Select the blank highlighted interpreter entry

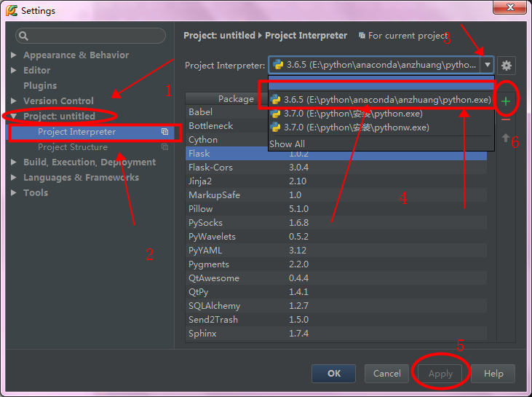[x=381, y=83]
